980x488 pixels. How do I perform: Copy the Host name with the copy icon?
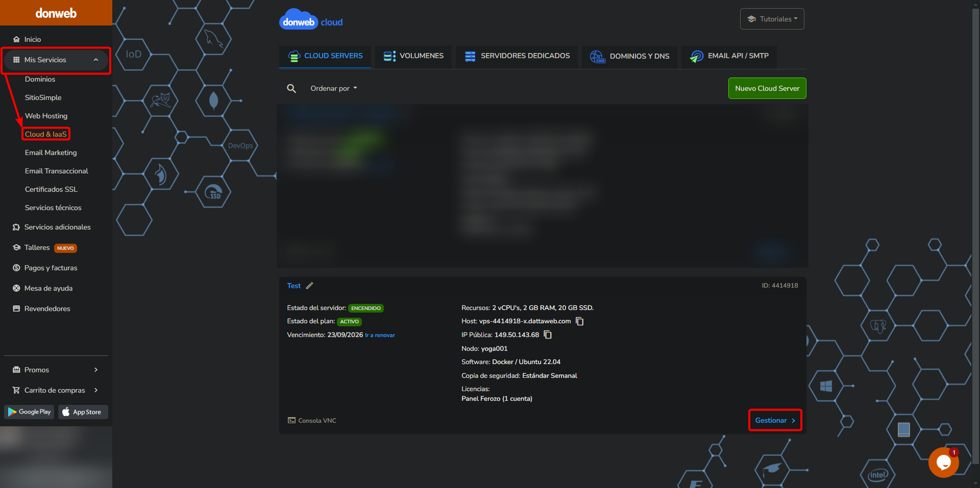click(x=580, y=321)
